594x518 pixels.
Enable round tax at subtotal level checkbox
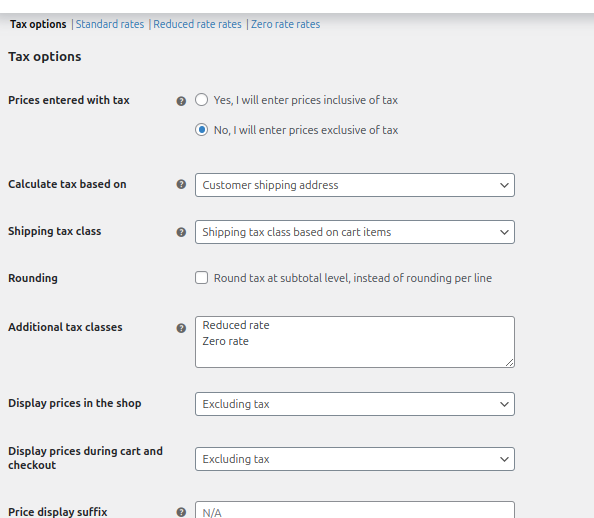coord(201,278)
